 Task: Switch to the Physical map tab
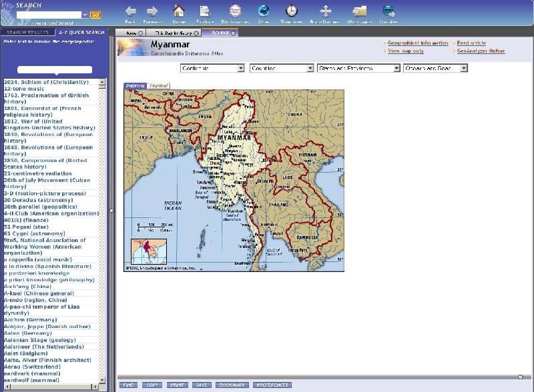[x=159, y=86]
